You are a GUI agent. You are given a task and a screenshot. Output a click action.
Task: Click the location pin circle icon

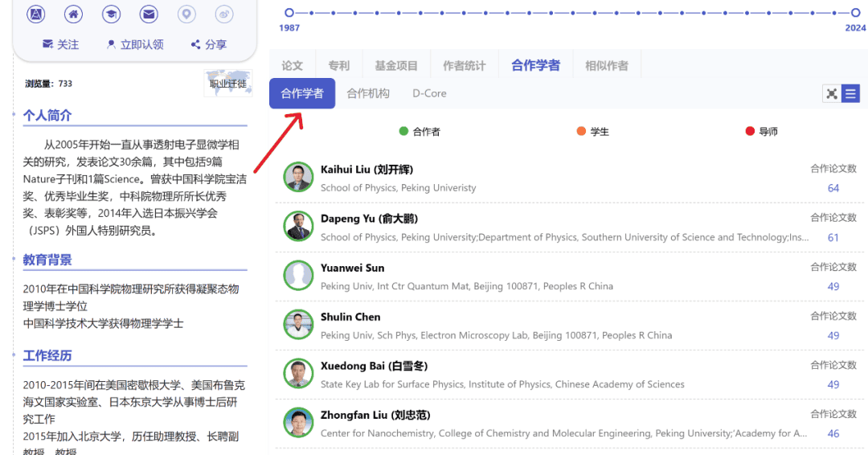pos(186,14)
